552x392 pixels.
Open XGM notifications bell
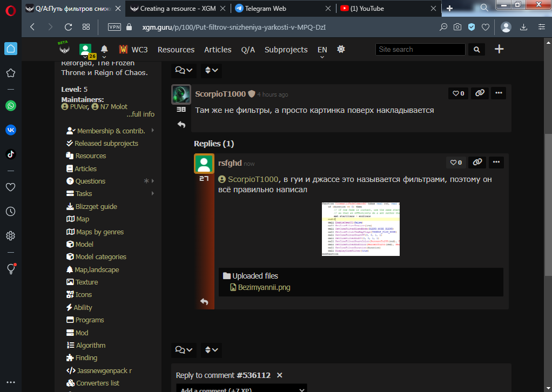[104, 49]
